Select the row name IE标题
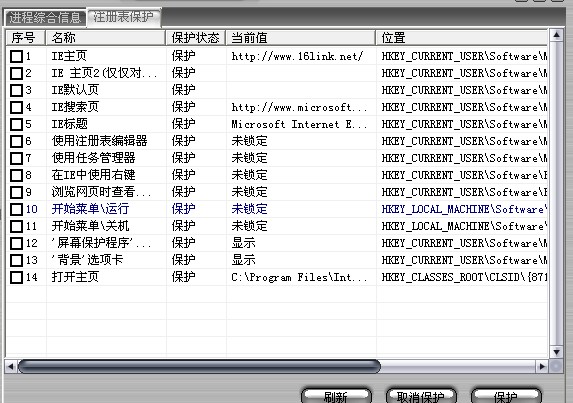The height and width of the screenshot is (403, 573). 69,124
